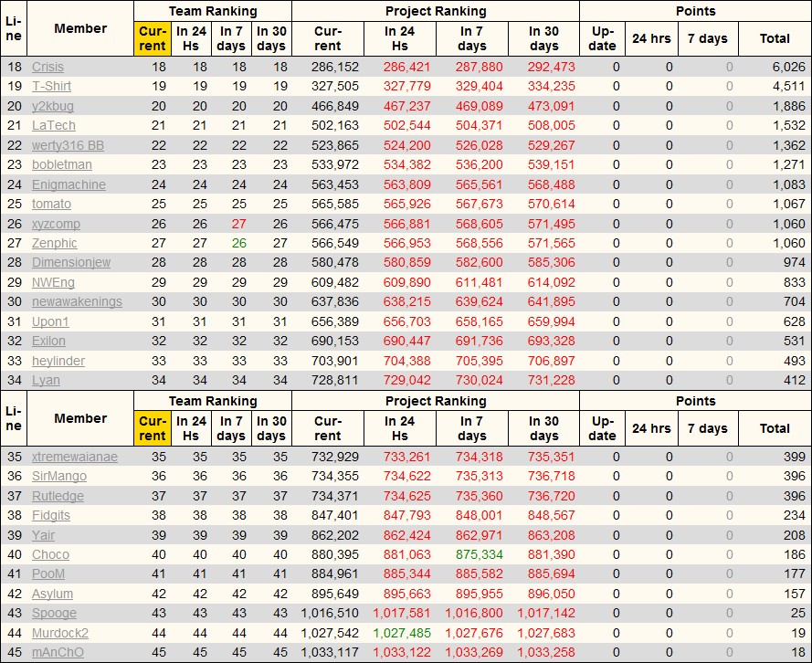Select the xtremewaianae member link

pyautogui.click(x=75, y=457)
